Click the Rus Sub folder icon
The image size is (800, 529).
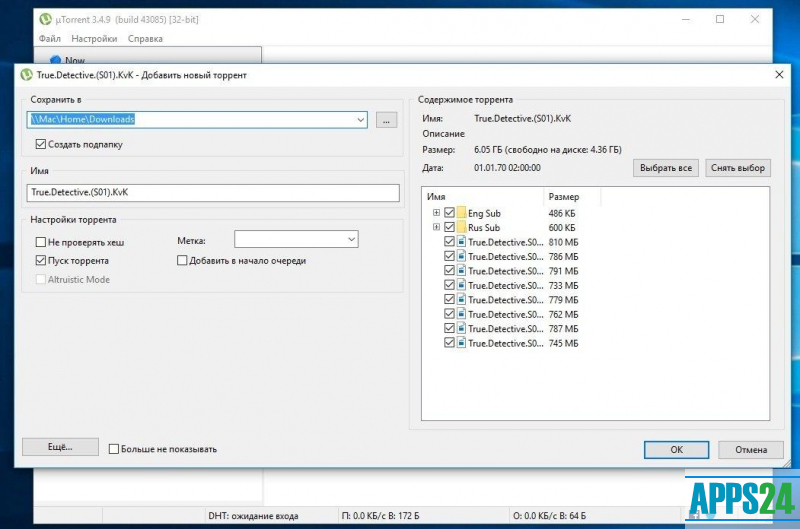462,227
